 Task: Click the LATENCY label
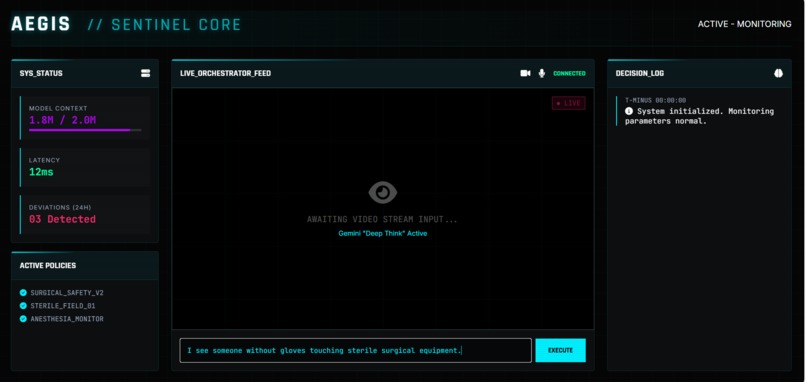pos(44,160)
